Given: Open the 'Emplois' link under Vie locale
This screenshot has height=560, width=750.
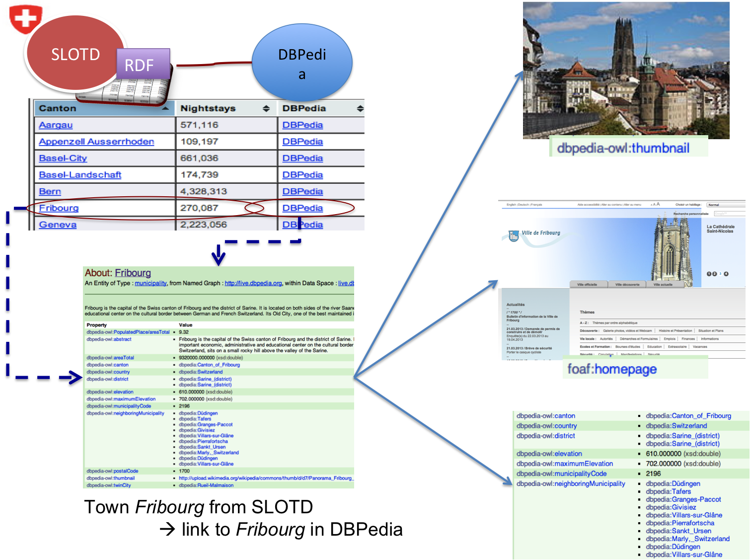Looking at the screenshot, I should pyautogui.click(x=670, y=339).
